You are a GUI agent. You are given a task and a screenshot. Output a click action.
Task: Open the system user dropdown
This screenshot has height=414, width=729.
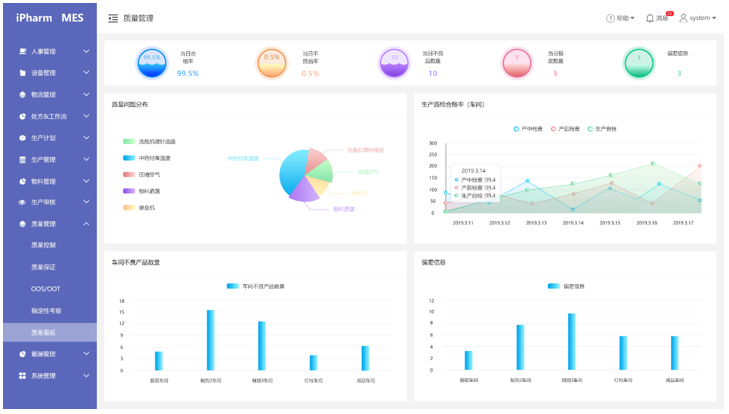coord(697,18)
